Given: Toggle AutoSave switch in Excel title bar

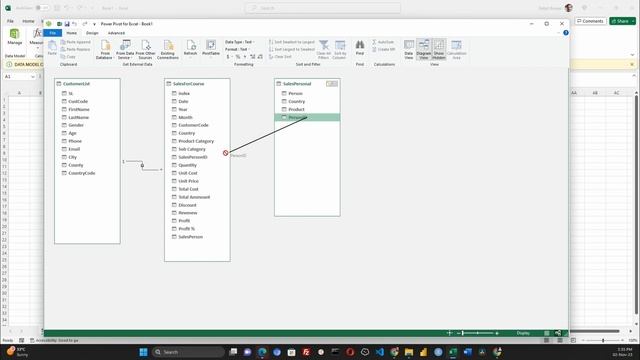Looking at the screenshot, I should coord(42,8).
